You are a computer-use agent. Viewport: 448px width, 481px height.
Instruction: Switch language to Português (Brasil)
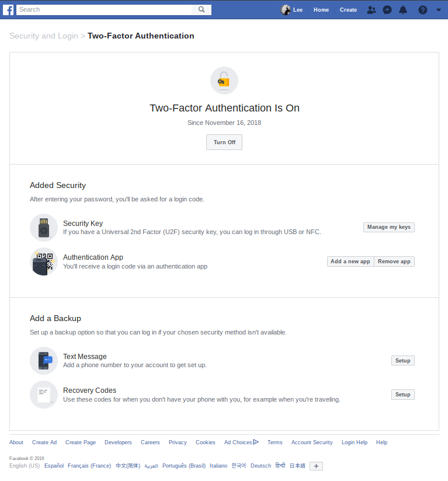(184, 466)
